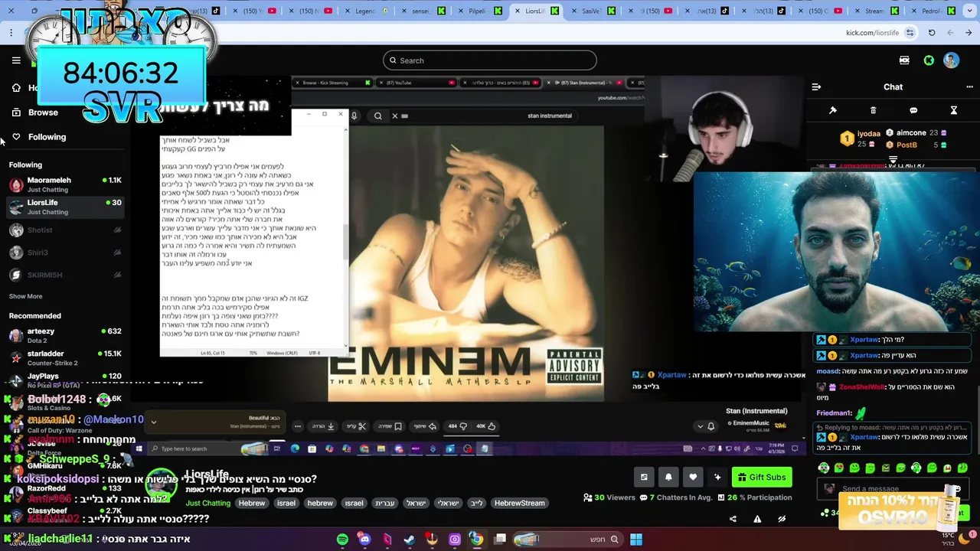The height and width of the screenshot is (551, 980).
Task: Click the first Hebrew tag
Action: click(x=251, y=504)
